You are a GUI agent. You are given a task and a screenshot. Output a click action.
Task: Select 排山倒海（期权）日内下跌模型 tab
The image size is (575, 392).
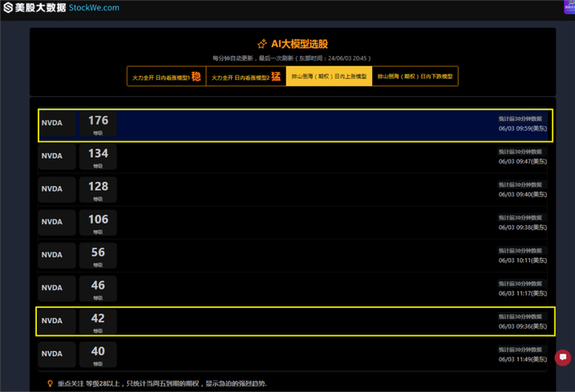click(x=415, y=76)
